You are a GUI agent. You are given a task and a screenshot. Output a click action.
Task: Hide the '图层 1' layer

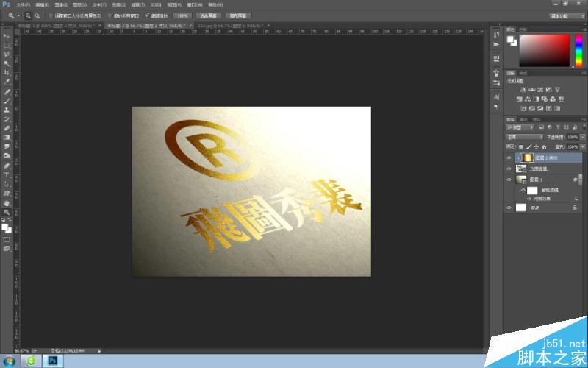509,180
